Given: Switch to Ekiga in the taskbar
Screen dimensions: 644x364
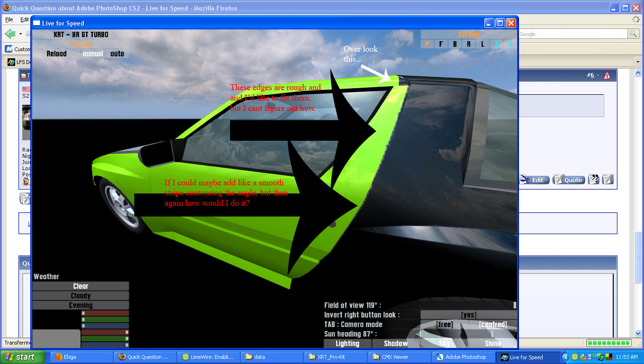Looking at the screenshot, I should point(81,357).
